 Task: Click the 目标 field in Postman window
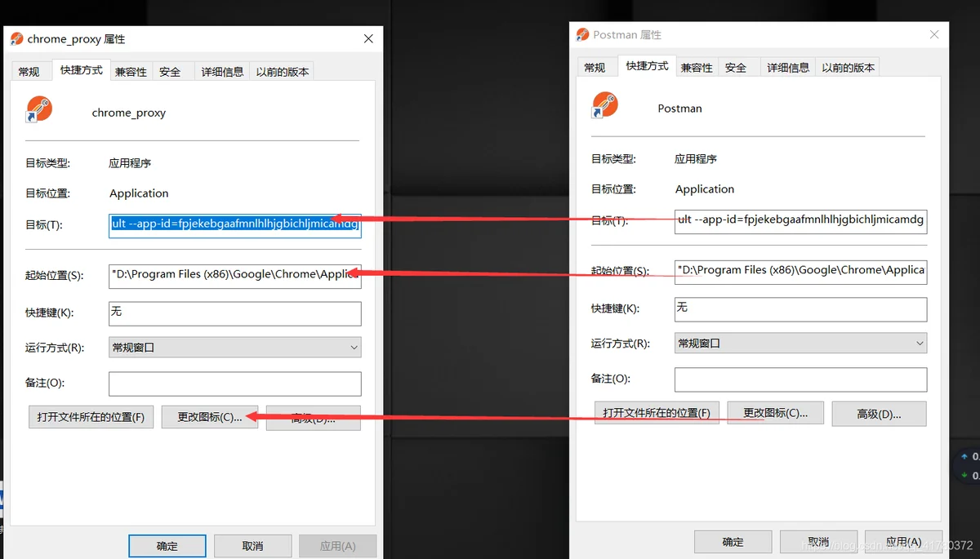pyautogui.click(x=801, y=220)
